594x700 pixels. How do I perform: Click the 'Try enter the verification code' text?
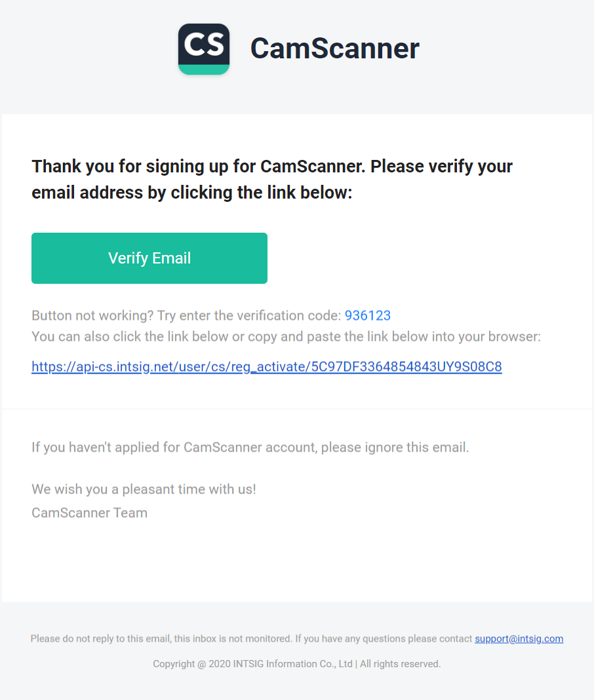tap(249, 316)
